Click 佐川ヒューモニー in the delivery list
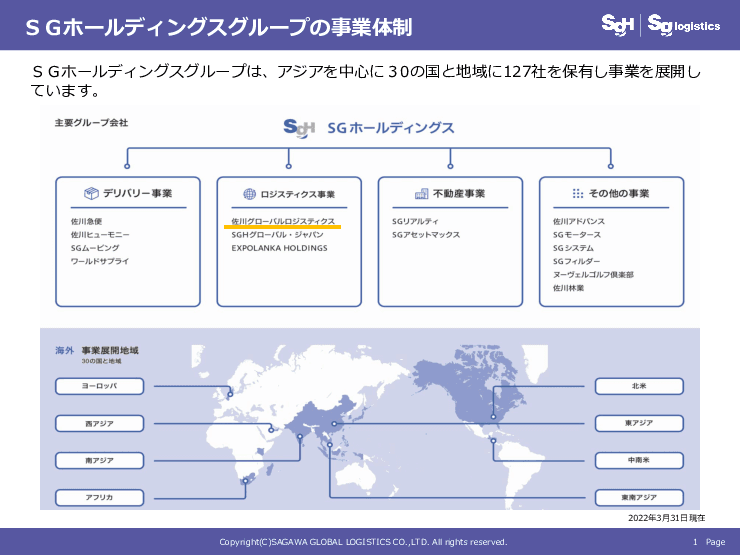 (x=100, y=235)
